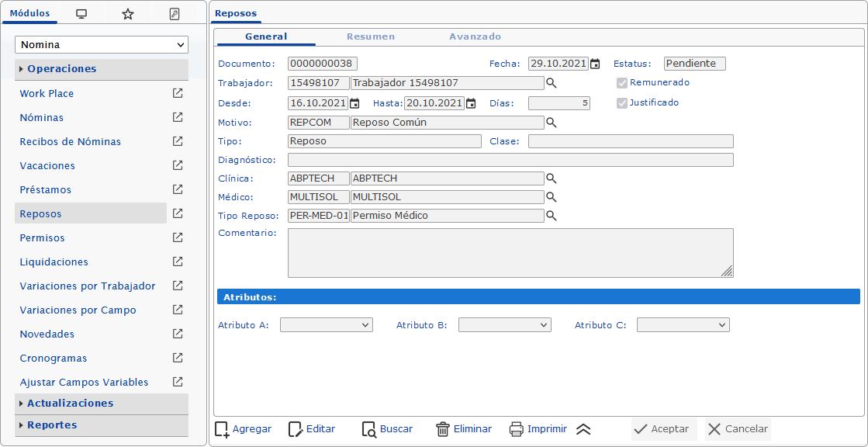Click the Agregar button
Viewport: 868px width, 447px height.
pyautogui.click(x=244, y=429)
